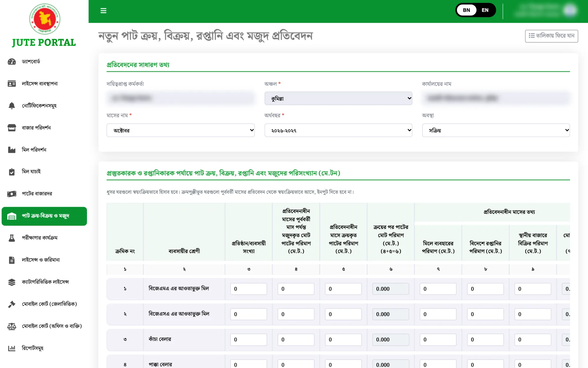Screen dimensions: 588x368
Task: Open the dashboard gauge icon
Action: pyautogui.click(x=12, y=62)
